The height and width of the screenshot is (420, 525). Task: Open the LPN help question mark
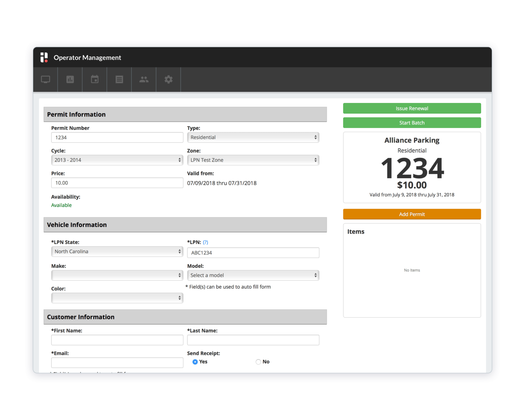point(205,242)
